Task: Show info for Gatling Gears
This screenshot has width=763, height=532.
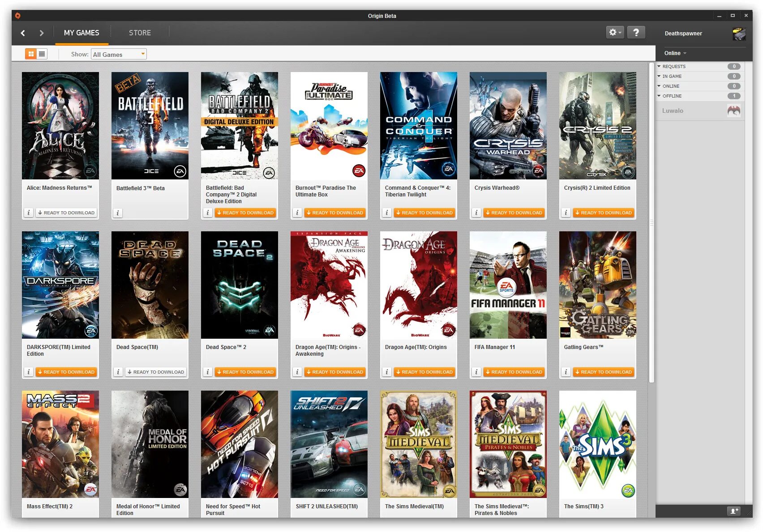Action: (x=566, y=372)
